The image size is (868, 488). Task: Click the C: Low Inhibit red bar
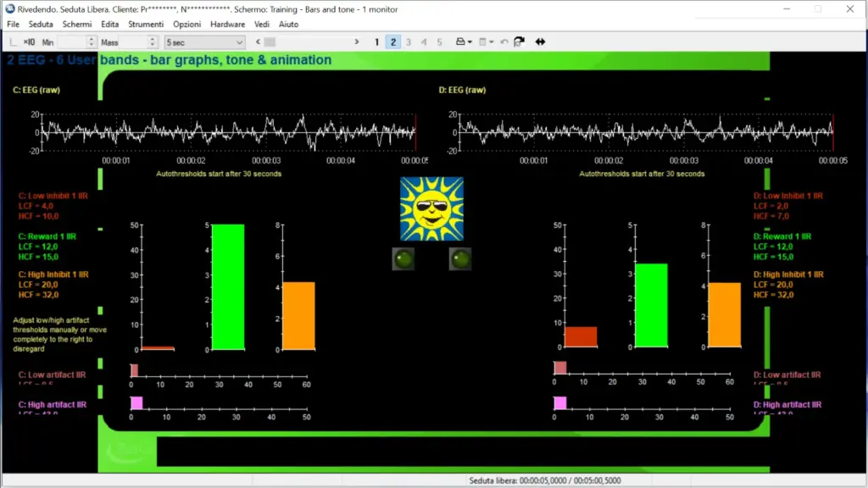pyautogui.click(x=159, y=348)
